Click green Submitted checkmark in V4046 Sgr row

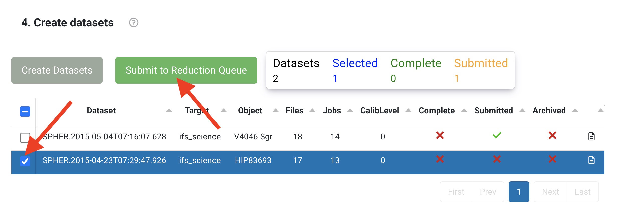point(497,135)
